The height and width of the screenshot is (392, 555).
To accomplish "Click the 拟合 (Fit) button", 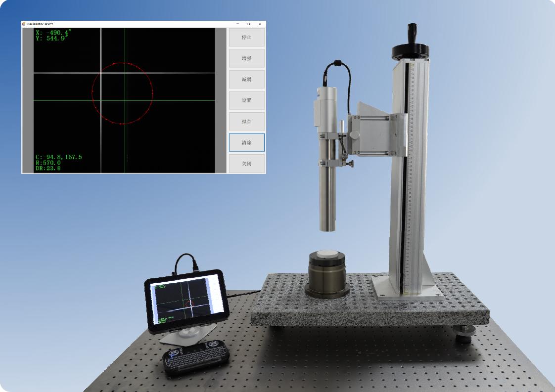I will coord(246,122).
